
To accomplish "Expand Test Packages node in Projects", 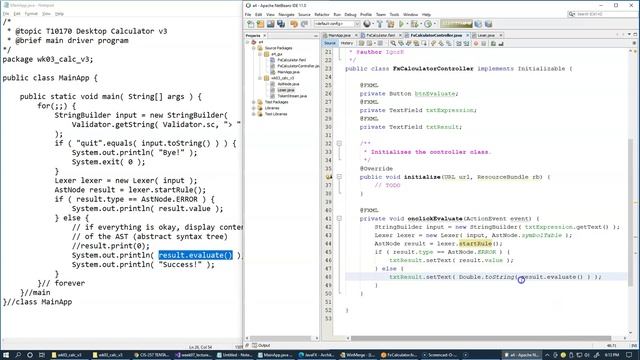I will 253,102.
